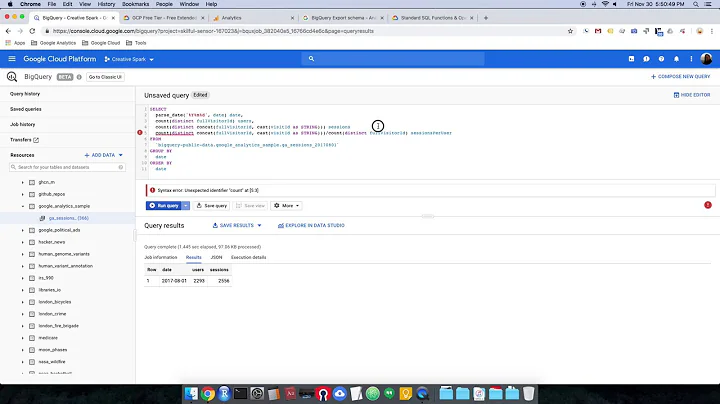Click the red validator error icon
The image size is (720, 404).
click(x=708, y=205)
